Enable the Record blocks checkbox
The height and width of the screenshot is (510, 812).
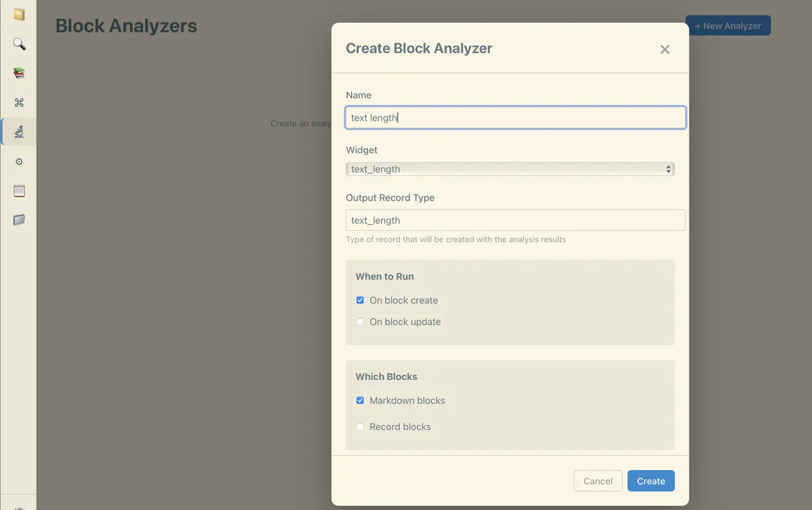tap(360, 427)
